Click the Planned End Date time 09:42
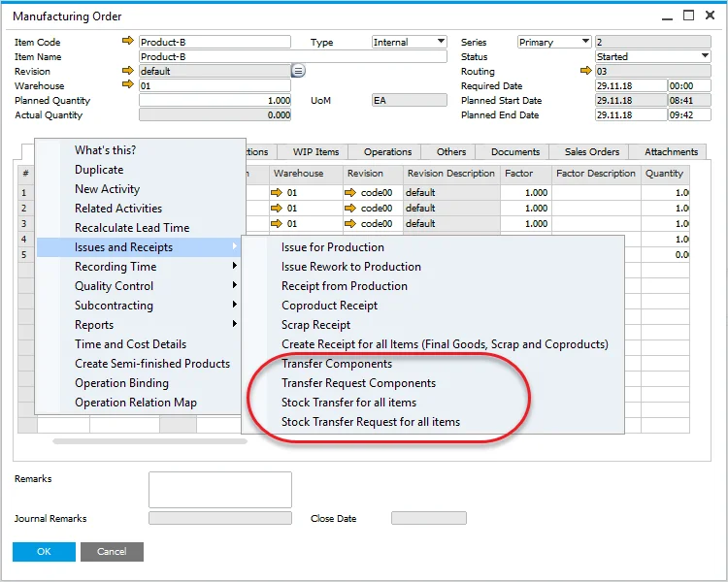728x582 pixels. [x=689, y=114]
